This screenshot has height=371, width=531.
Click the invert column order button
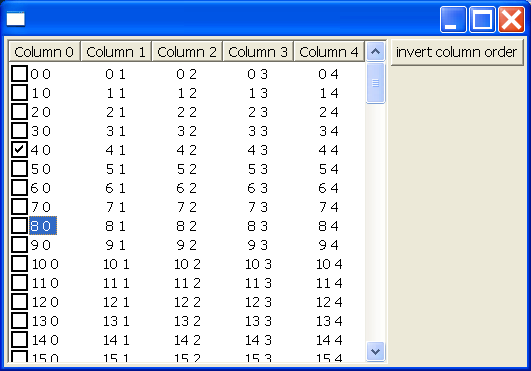pos(457,52)
